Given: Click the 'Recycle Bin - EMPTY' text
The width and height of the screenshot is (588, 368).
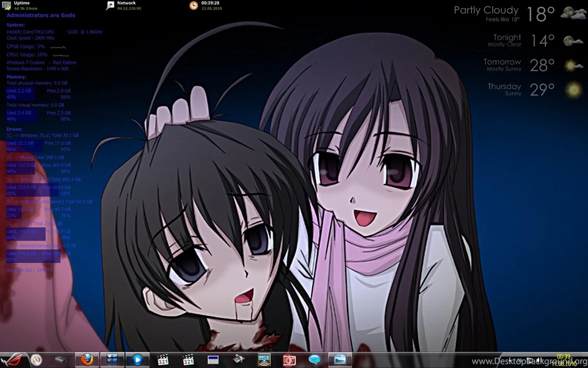Looking at the screenshot, I should [x=30, y=270].
